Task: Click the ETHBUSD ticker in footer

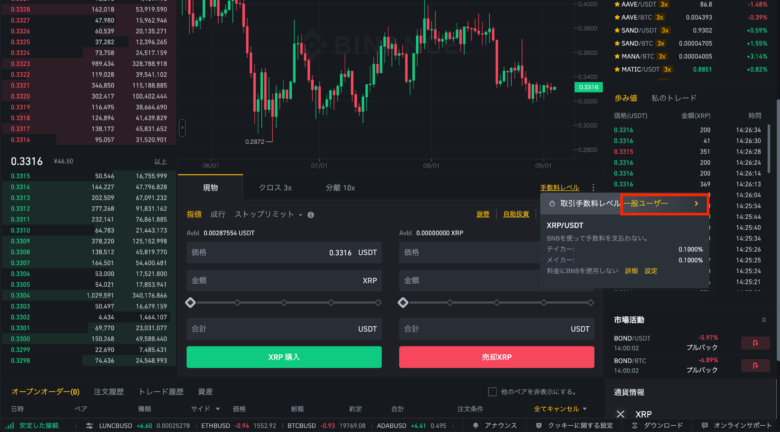Action: pyautogui.click(x=238, y=426)
